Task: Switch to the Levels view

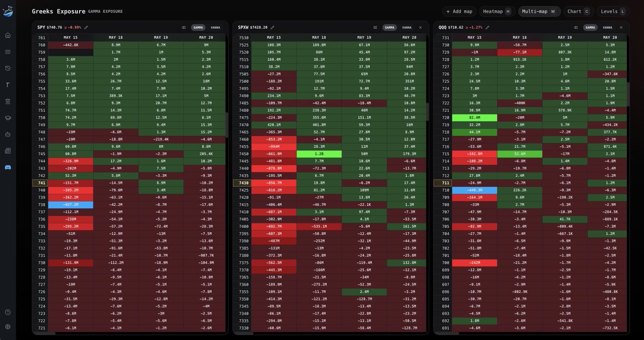Action: (x=613, y=11)
